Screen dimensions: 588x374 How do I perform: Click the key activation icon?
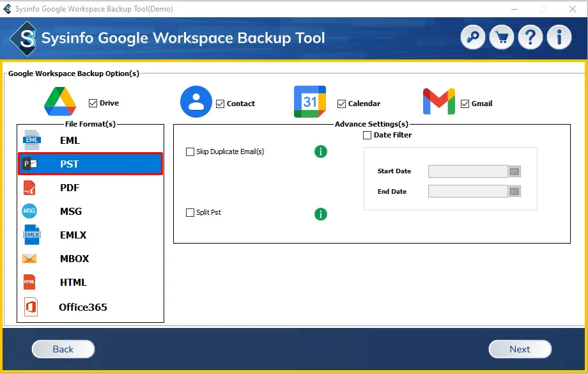474,38
